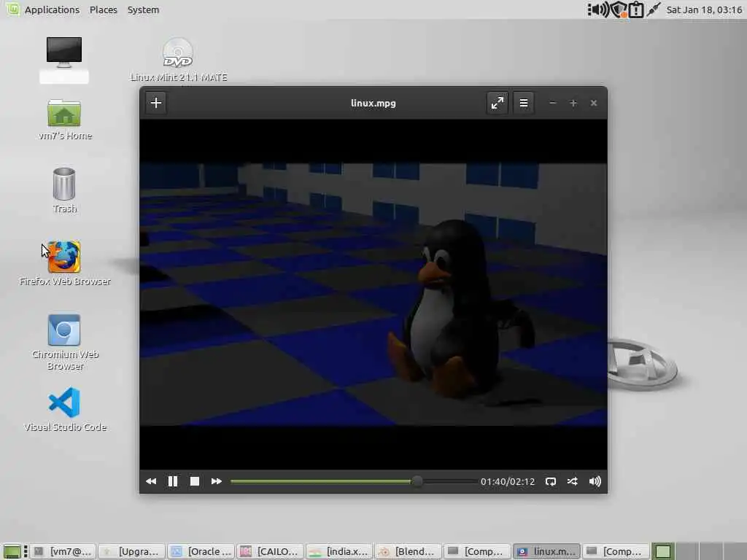
Task: Switch to the [india.x... taskbar window
Action: coord(340,551)
